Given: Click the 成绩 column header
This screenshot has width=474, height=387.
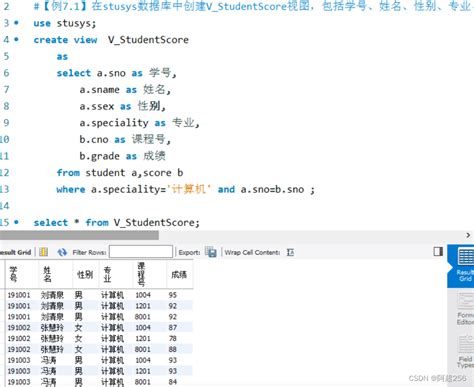Looking at the screenshot, I should pos(180,275).
